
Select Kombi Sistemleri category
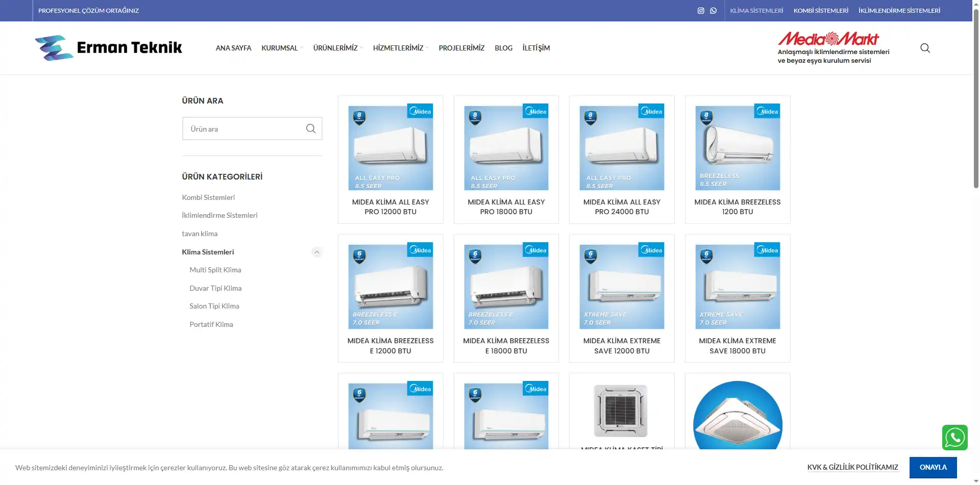208,197
